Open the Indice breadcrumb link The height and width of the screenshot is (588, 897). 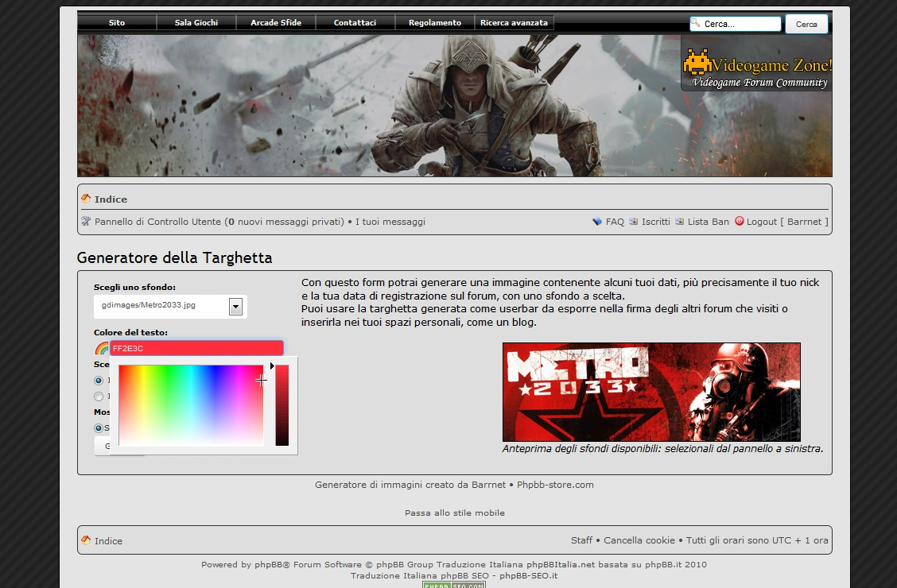tap(111, 199)
